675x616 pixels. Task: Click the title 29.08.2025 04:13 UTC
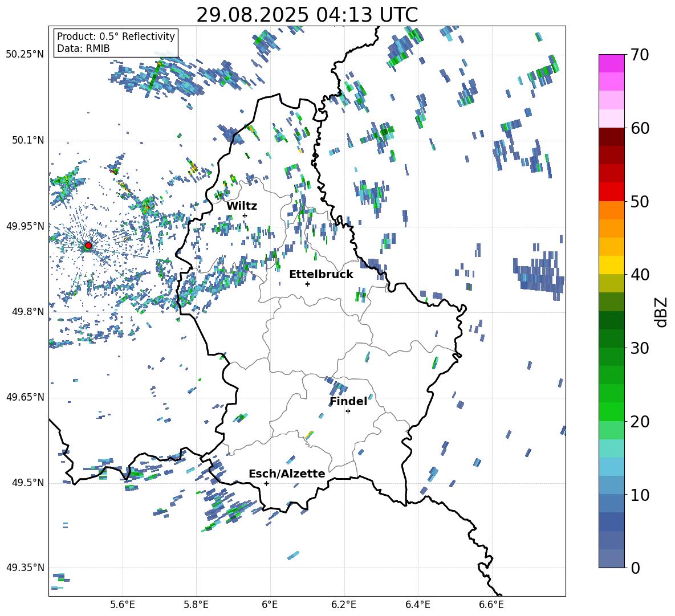(x=307, y=15)
